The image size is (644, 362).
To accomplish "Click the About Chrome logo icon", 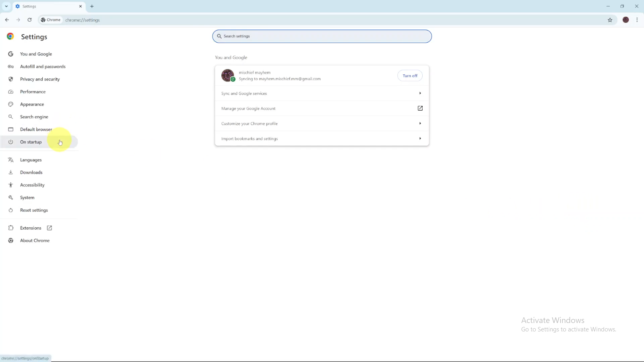I will tap(11, 241).
